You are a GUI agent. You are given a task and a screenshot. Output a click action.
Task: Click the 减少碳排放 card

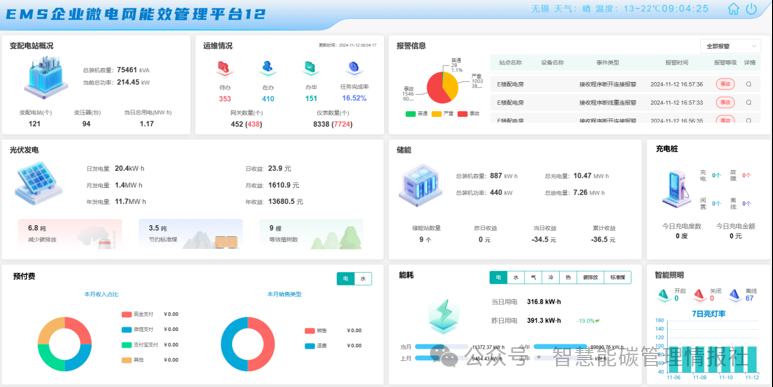tap(70, 234)
